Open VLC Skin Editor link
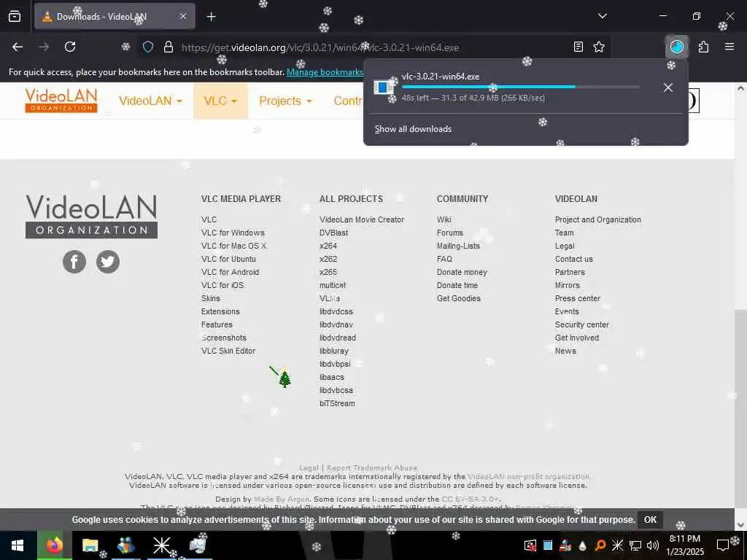This screenshot has height=560, width=747. pyautogui.click(x=228, y=351)
